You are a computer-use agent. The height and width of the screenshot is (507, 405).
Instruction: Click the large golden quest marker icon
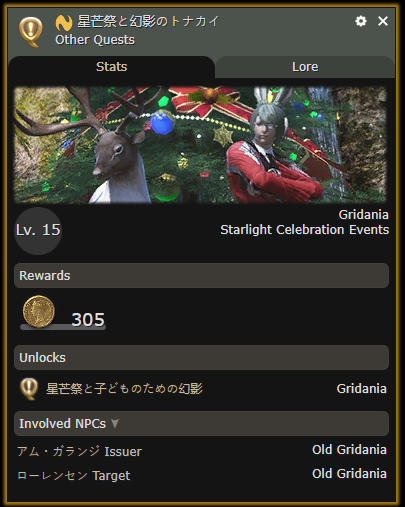31,32
